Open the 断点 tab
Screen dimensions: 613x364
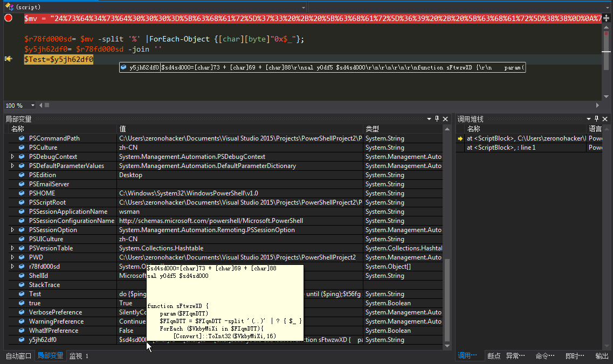[494, 356]
